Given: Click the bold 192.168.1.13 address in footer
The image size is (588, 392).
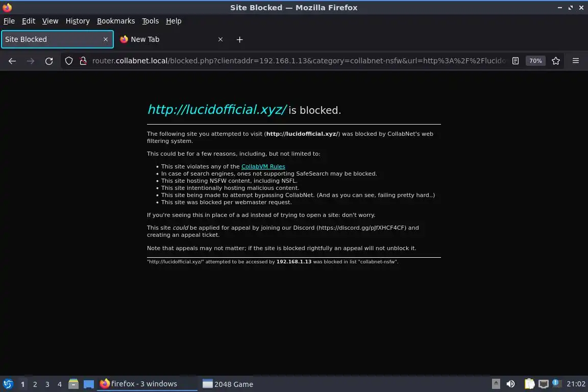Looking at the screenshot, I should click(x=294, y=262).
